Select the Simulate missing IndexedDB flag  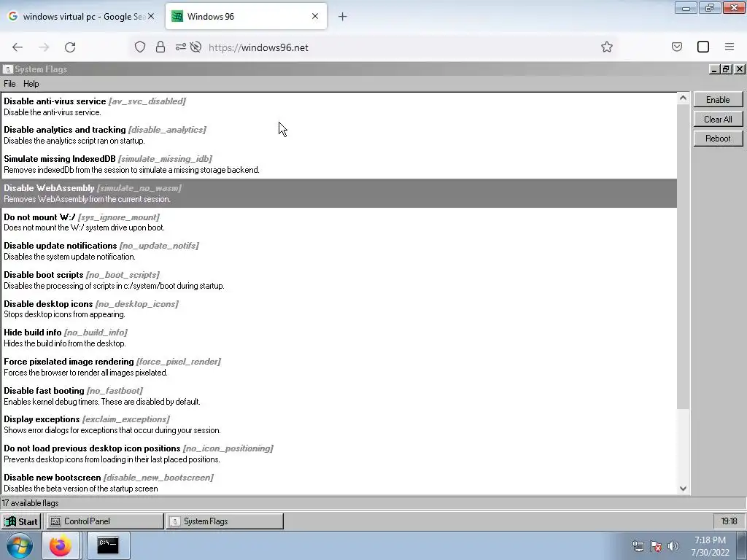[338, 164]
